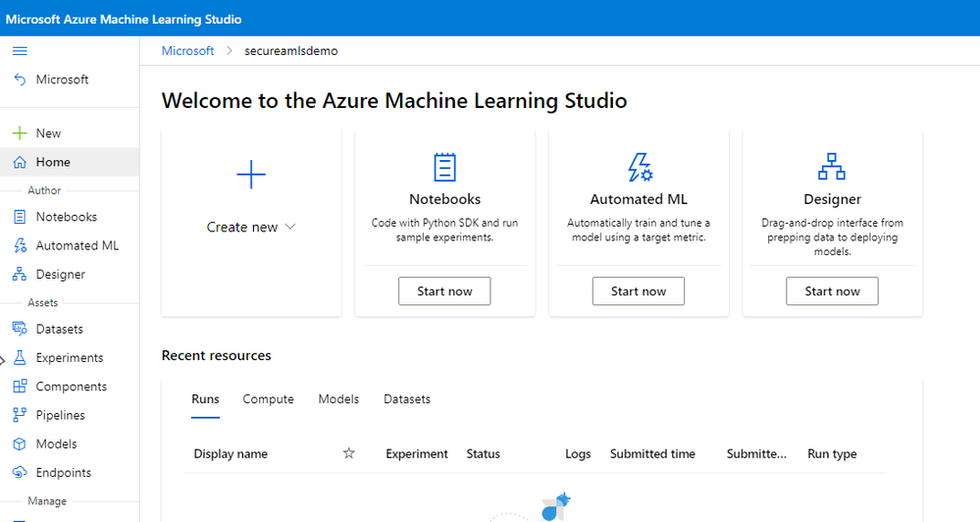Click the Experiments flask icon
980x522 pixels.
(x=20, y=358)
